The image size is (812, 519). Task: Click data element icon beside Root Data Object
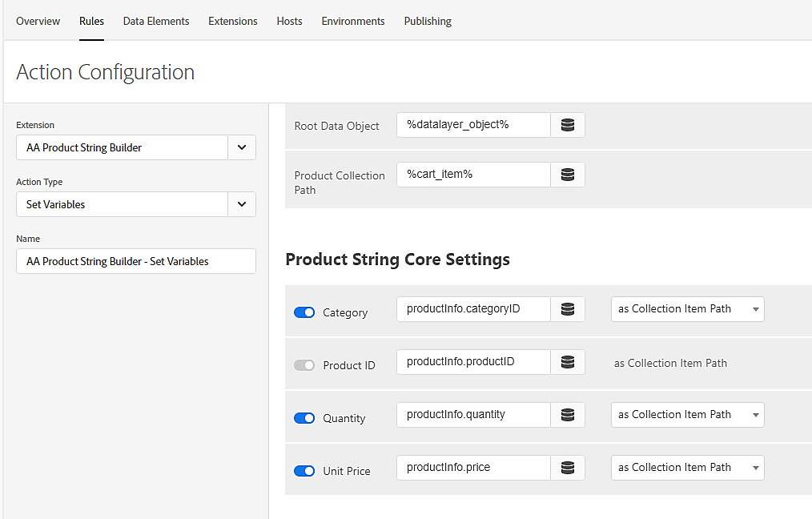click(568, 126)
